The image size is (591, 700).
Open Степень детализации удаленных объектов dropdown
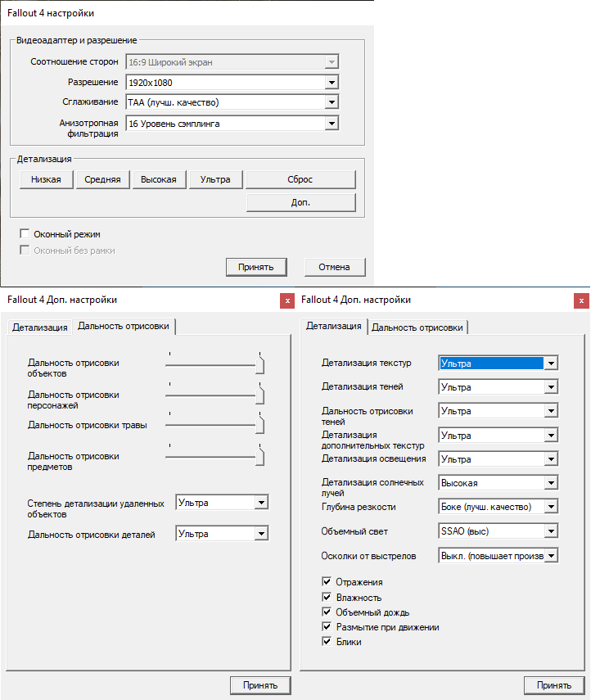click(223, 503)
